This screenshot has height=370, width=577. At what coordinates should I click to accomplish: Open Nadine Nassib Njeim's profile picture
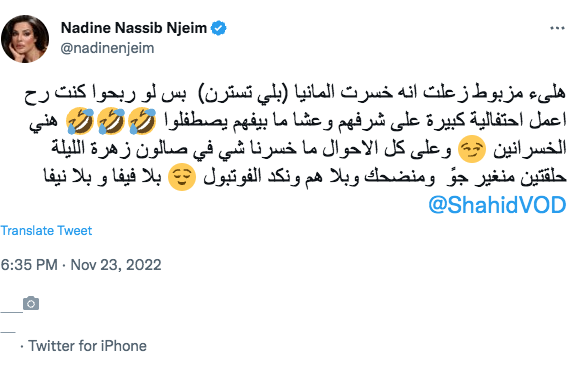pyautogui.click(x=25, y=39)
